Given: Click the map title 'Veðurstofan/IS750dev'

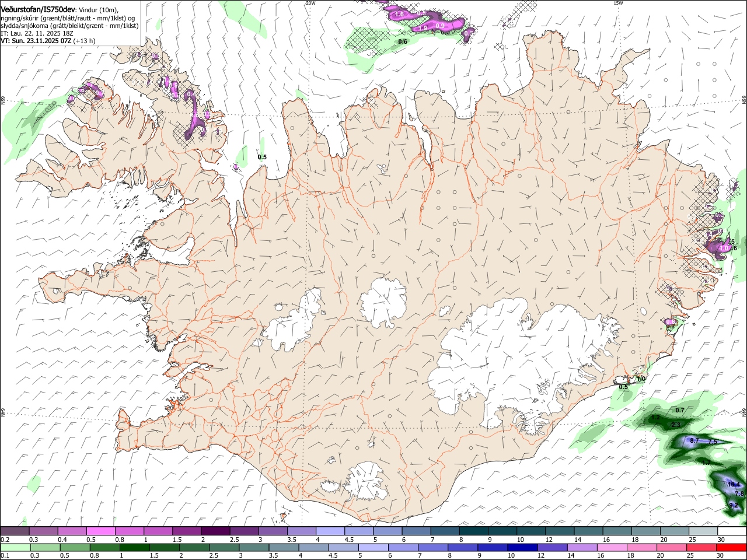Looking at the screenshot, I should tap(38, 10).
